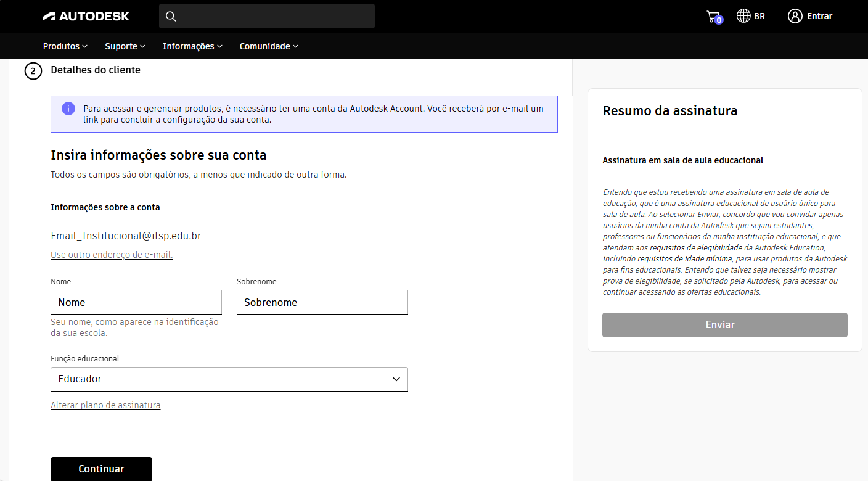The width and height of the screenshot is (868, 481).
Task: Open the Função educacional dropdown
Action: point(229,379)
